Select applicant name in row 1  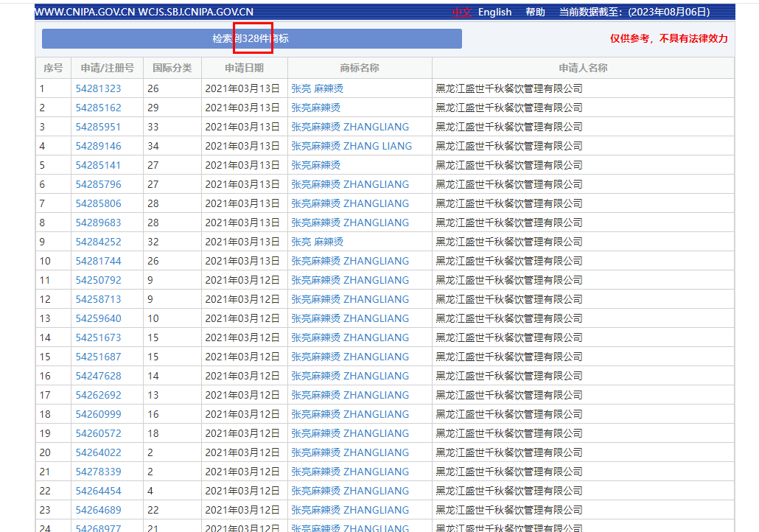[508, 88]
